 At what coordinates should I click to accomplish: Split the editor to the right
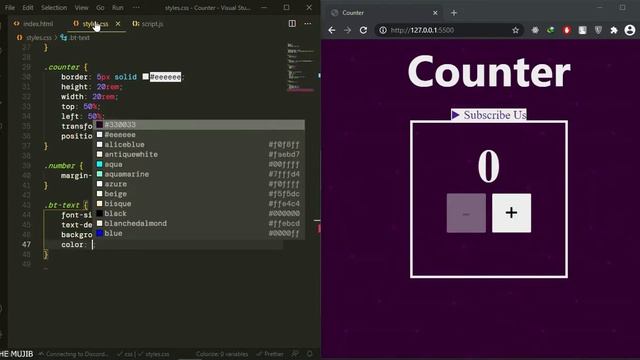point(292,24)
